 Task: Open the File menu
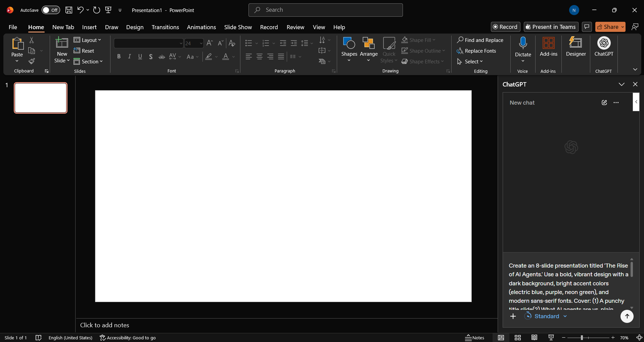[x=13, y=27]
